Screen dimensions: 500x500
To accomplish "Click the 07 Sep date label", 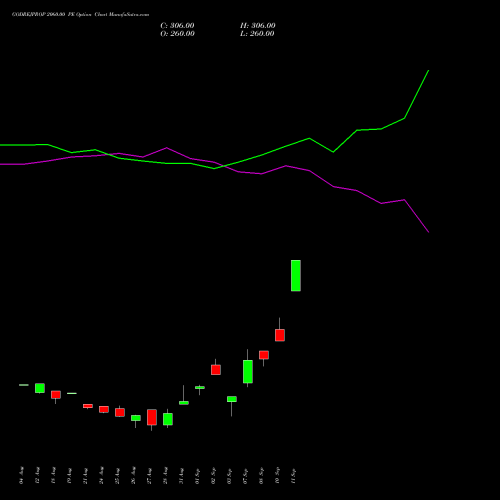I will (246, 475).
